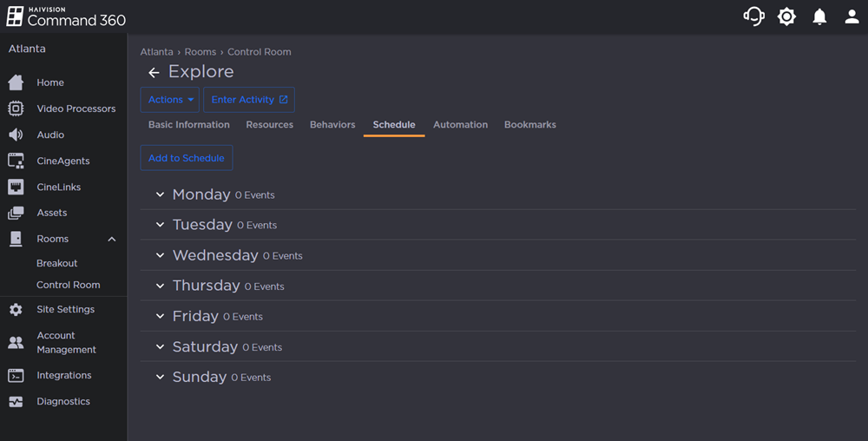Open the Actions dropdown
This screenshot has height=441, width=868.
pos(169,100)
